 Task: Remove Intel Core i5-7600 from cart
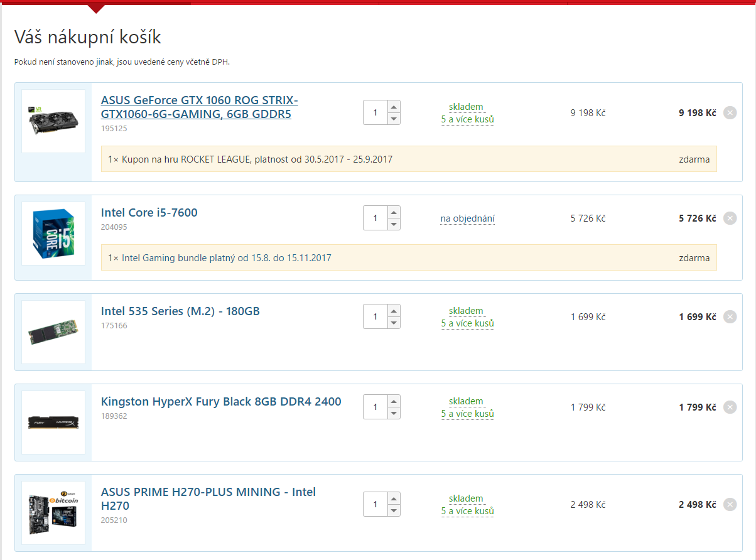[730, 218]
